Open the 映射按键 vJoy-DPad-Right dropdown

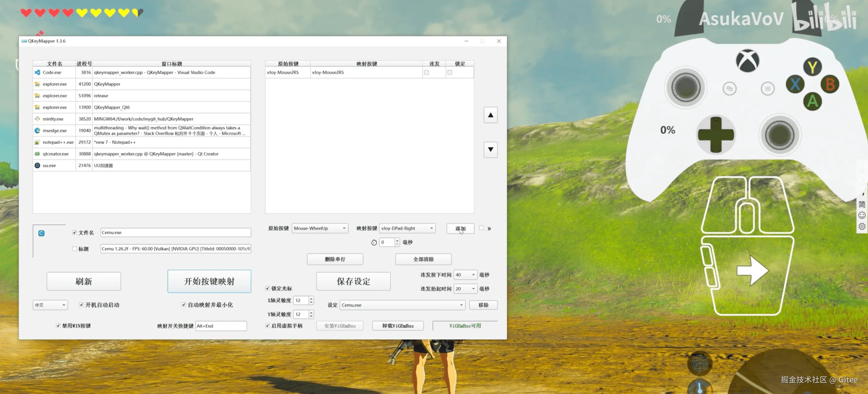[x=407, y=228]
